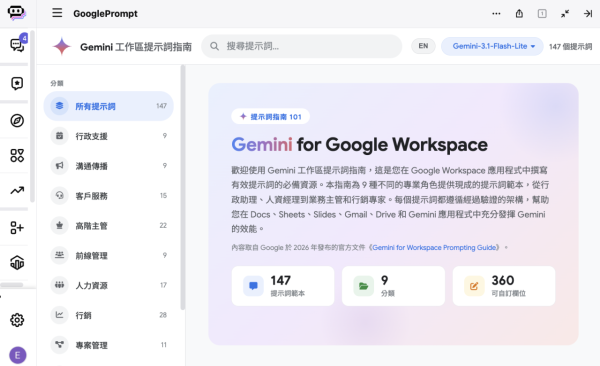Select the 前線管理 category
This screenshot has width=600, height=366.
[x=109, y=255]
